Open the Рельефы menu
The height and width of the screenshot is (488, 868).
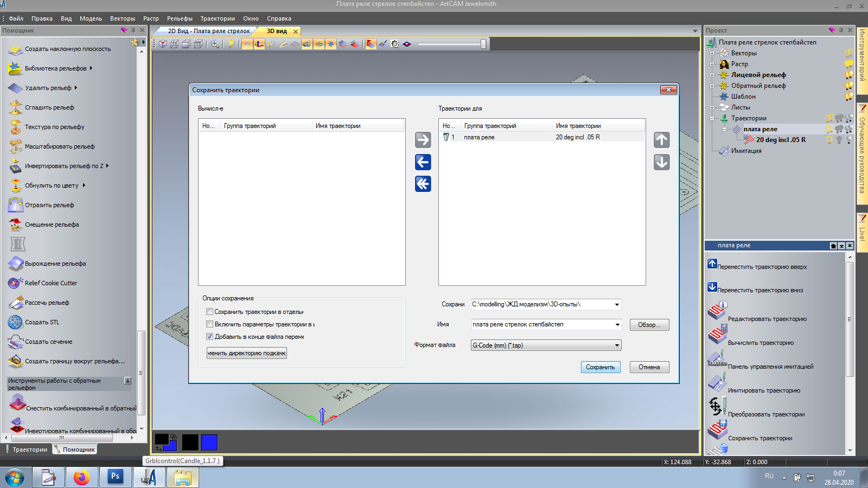click(x=180, y=18)
